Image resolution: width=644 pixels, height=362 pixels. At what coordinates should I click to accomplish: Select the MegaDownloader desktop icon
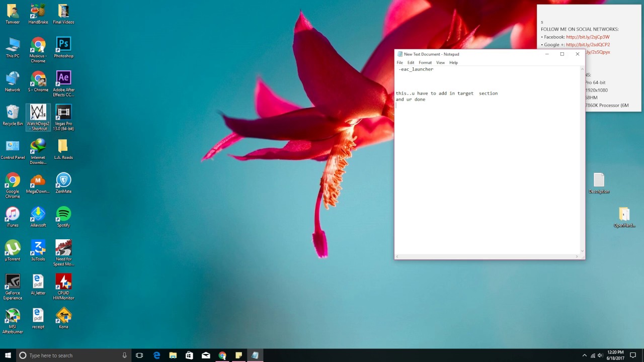[x=38, y=183]
